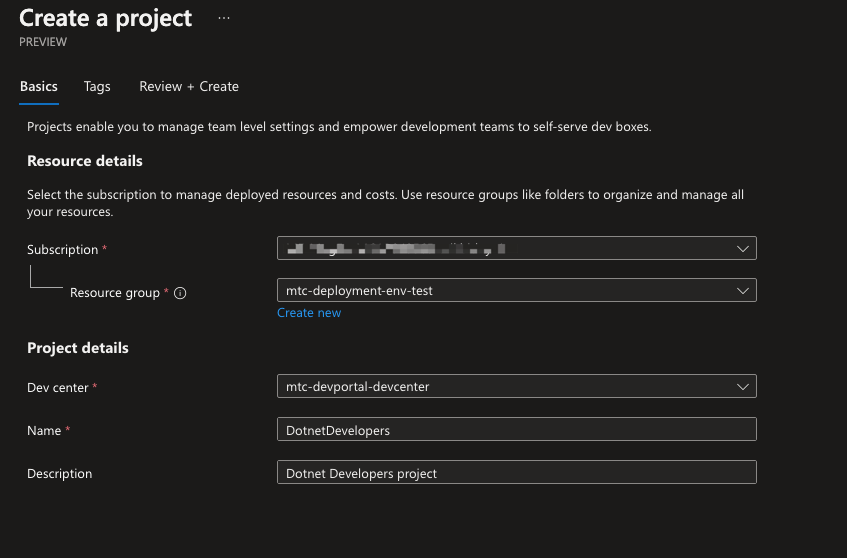Go to the Review + Create tab
Viewport: 847px width, 558px height.
click(189, 87)
